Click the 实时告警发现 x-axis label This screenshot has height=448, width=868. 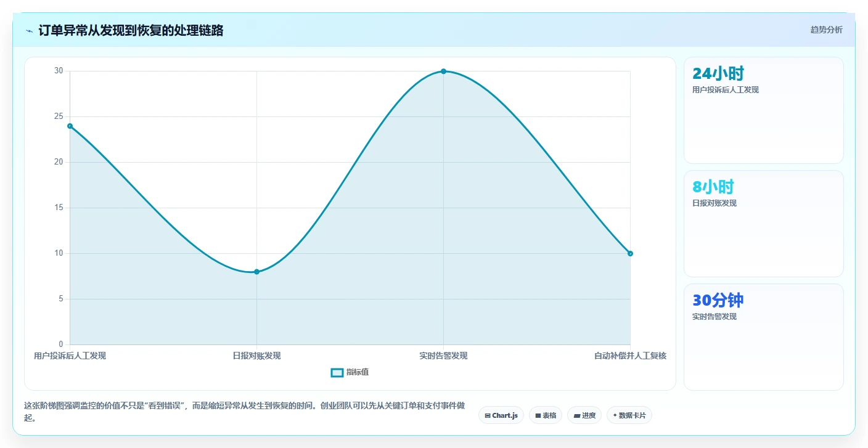(443, 356)
